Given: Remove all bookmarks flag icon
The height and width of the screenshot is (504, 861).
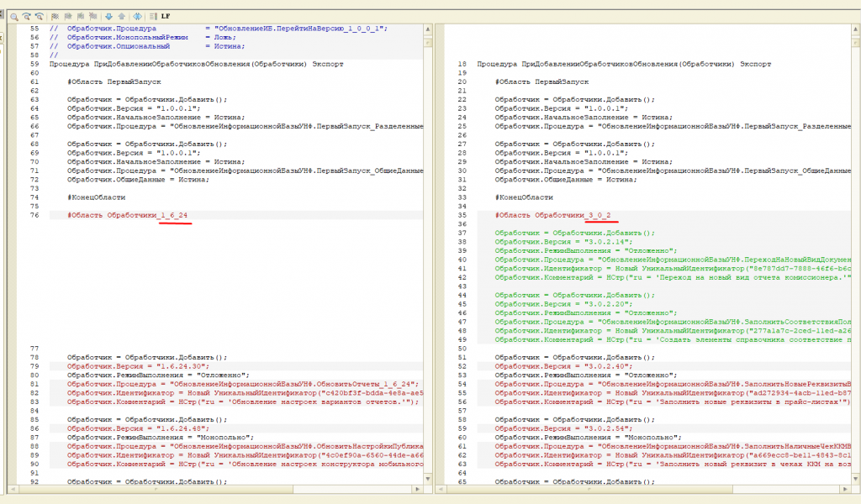Looking at the screenshot, I should pos(92,17).
